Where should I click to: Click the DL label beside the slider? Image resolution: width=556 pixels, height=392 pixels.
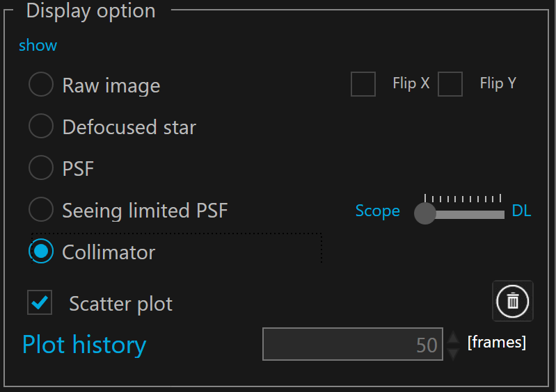point(521,211)
